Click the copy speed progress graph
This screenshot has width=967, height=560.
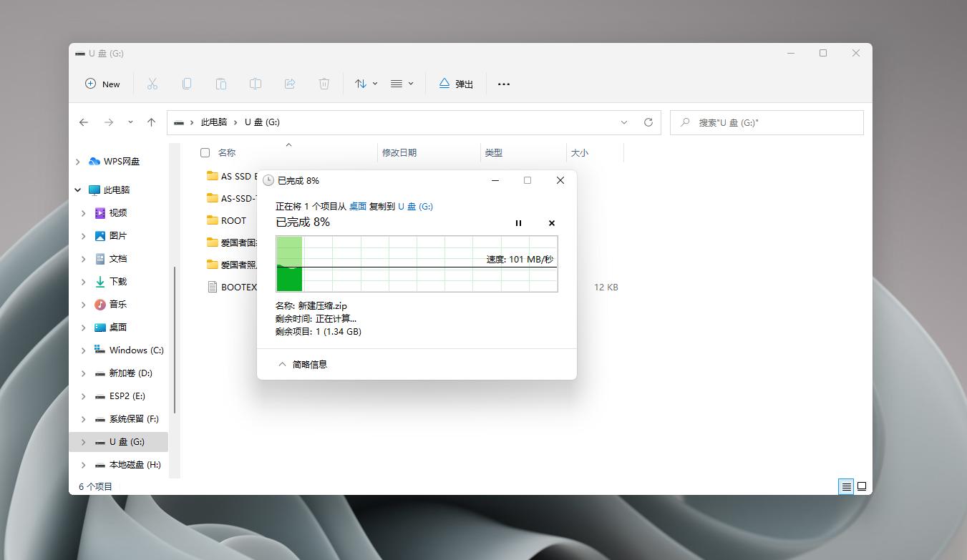(x=417, y=265)
